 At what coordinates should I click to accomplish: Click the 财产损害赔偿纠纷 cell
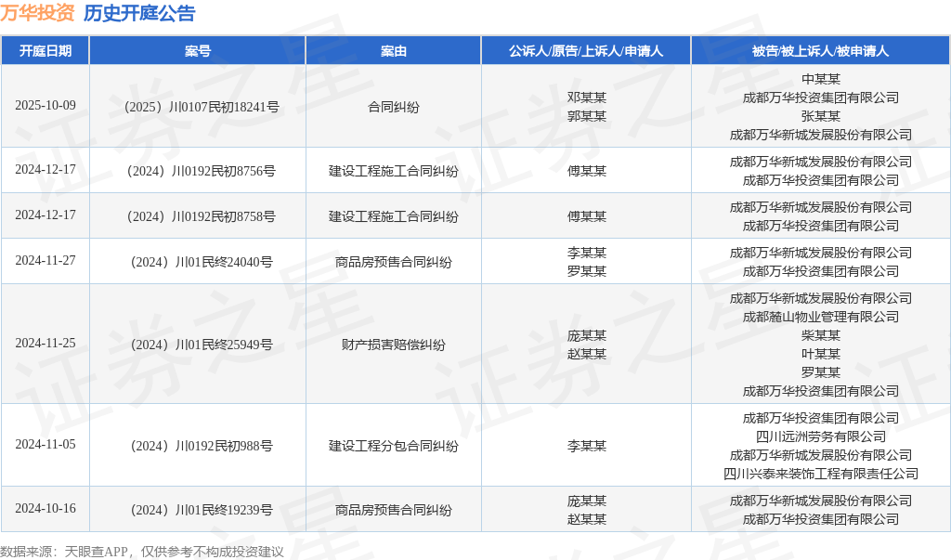click(x=394, y=345)
